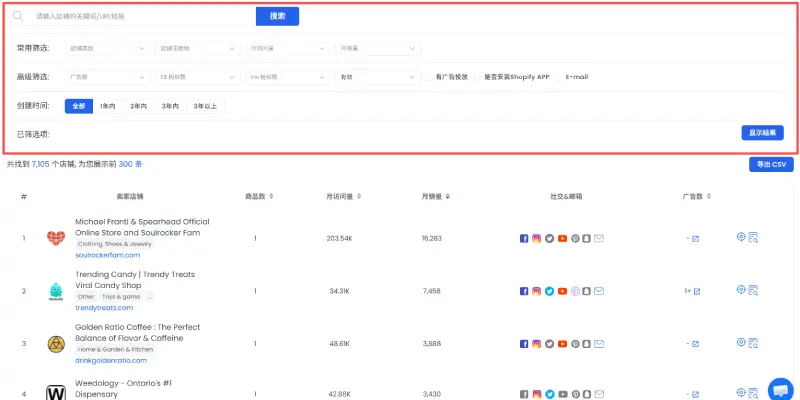Click the 导出 CSV button
This screenshot has width=800, height=400.
(x=771, y=165)
